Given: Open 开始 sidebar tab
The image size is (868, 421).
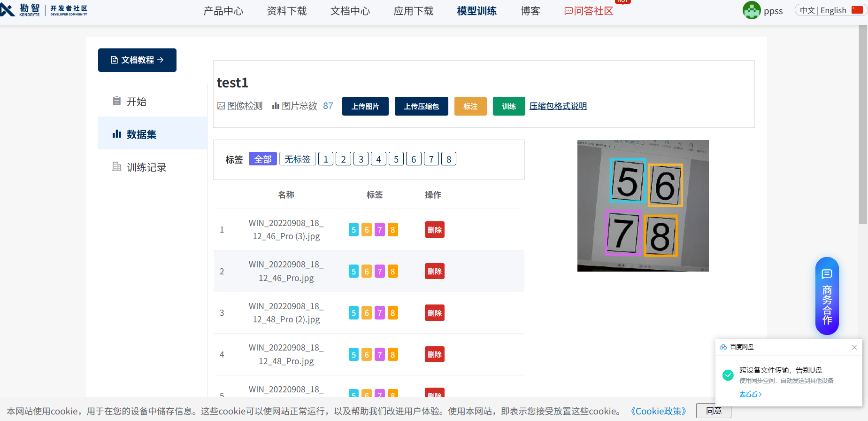Looking at the screenshot, I should 153,101.
